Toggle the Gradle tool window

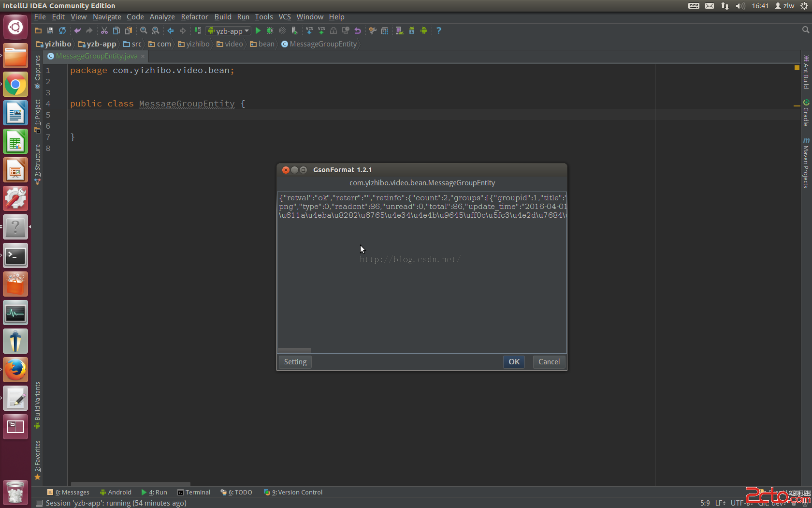pyautogui.click(x=806, y=113)
